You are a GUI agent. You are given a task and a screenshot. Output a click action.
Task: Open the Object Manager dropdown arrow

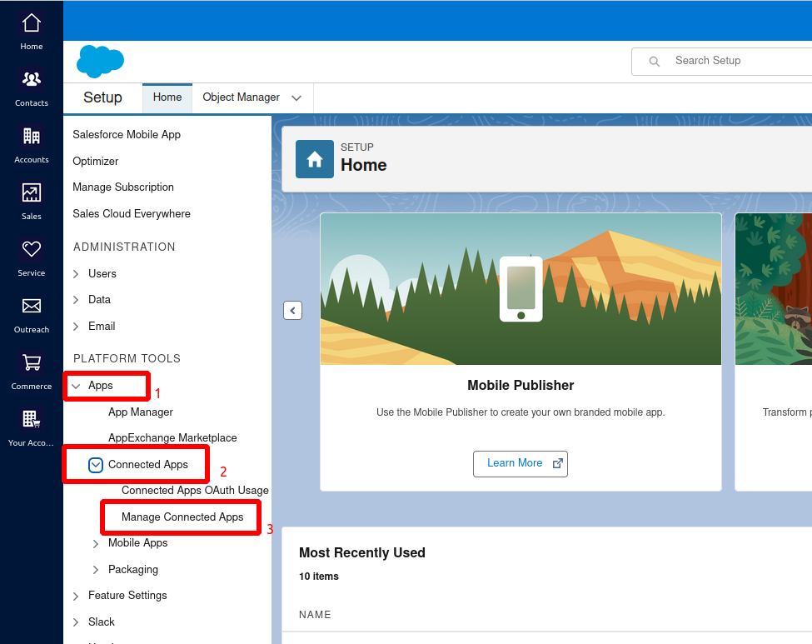pos(296,98)
